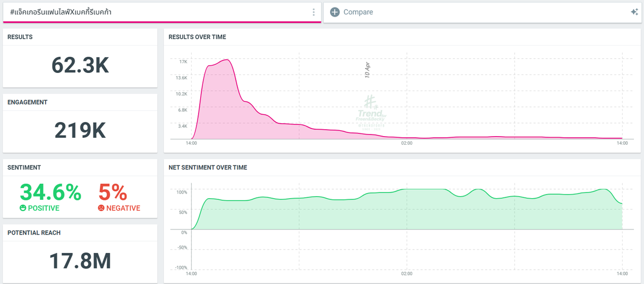Click the 219K engagement value
Viewport: 644px width, 284px height.
pyautogui.click(x=80, y=131)
